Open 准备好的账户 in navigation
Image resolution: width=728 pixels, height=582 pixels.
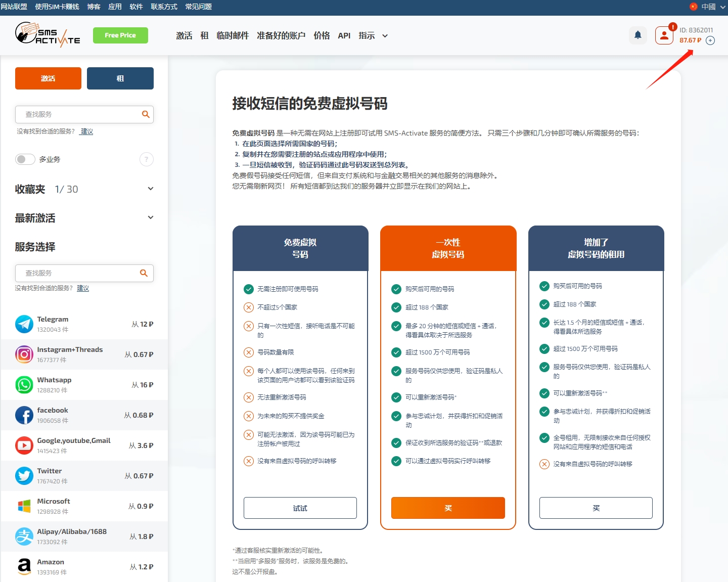click(x=281, y=35)
